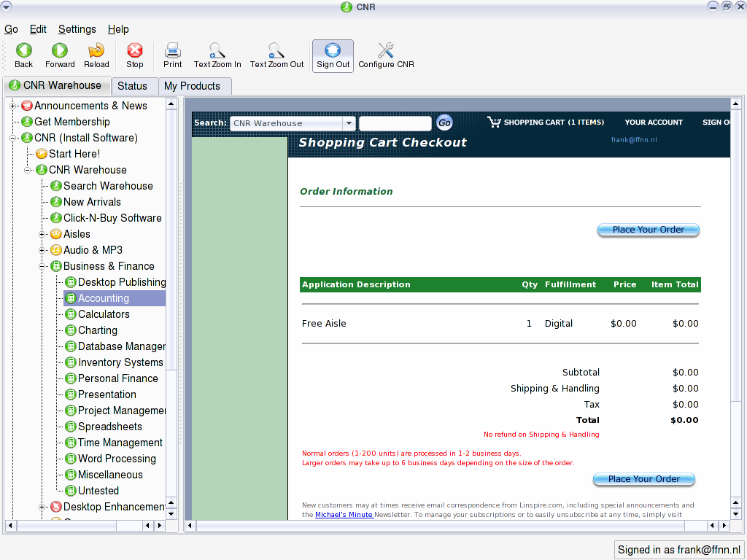Collapse the CNR (Install Software) node
The width and height of the screenshot is (747, 560).
click(13, 138)
